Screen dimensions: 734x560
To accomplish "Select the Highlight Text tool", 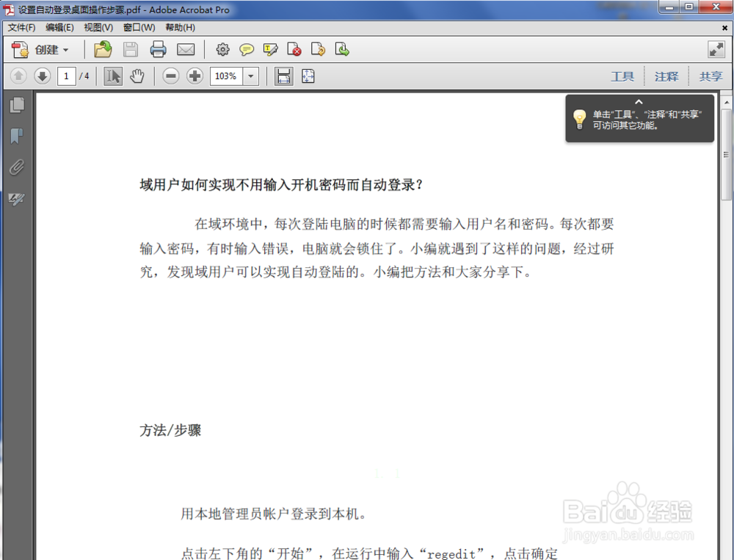I will tap(270, 49).
